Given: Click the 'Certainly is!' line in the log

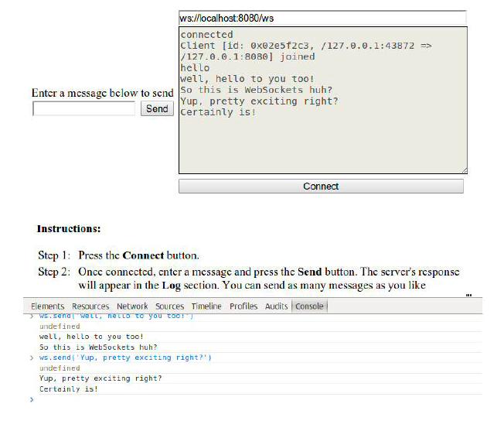Looking at the screenshot, I should [217, 112].
